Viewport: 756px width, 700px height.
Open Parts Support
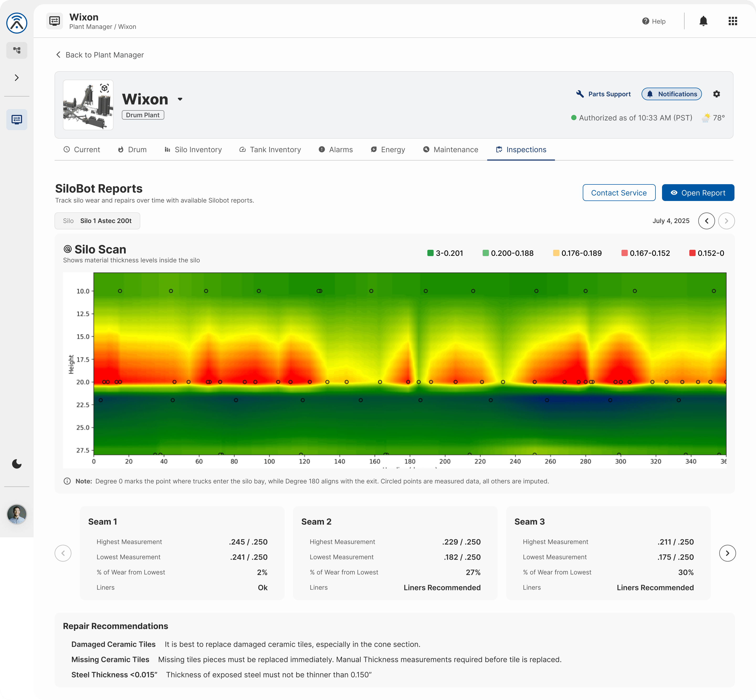click(x=603, y=94)
